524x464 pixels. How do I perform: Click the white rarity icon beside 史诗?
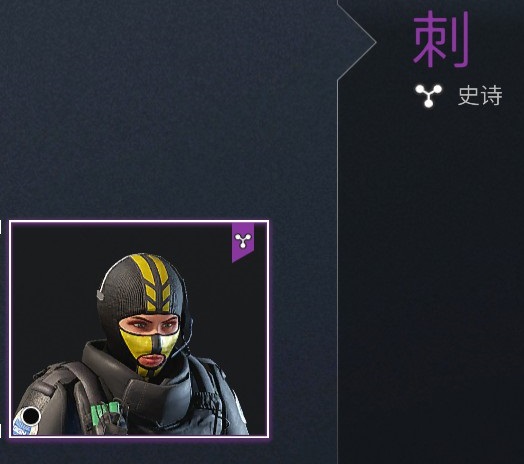(x=428, y=96)
